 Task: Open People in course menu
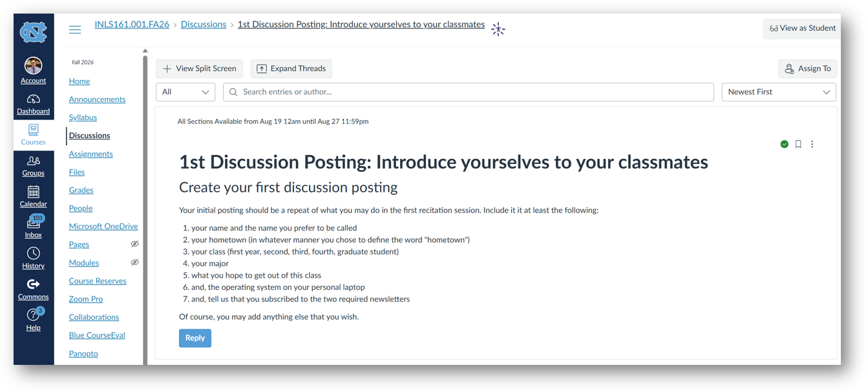(x=81, y=208)
